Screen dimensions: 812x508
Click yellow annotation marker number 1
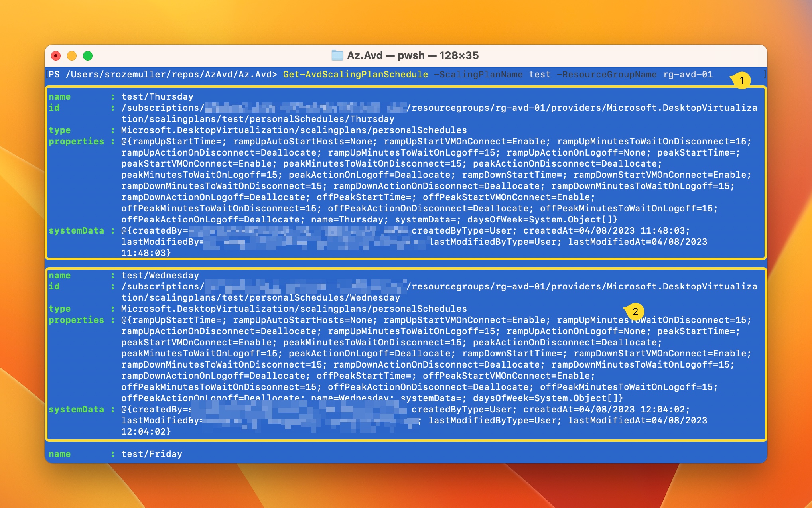(x=741, y=81)
